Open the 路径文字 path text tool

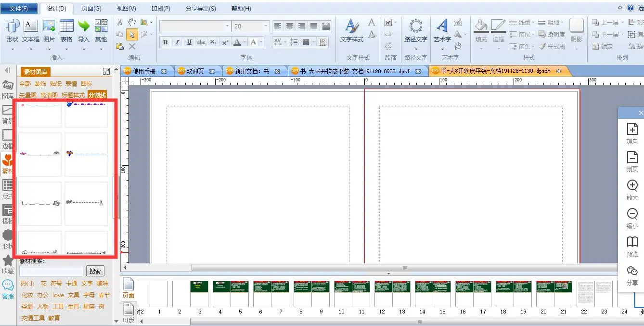pos(415,27)
